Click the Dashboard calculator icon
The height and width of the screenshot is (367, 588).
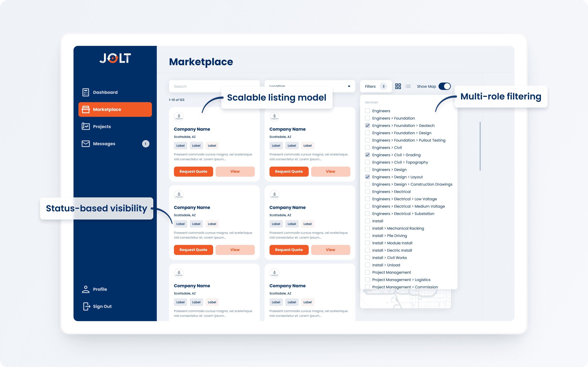click(85, 92)
